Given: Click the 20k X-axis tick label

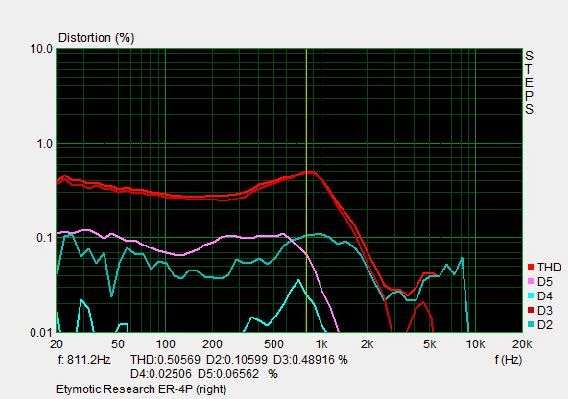Looking at the screenshot, I should click(x=522, y=344).
